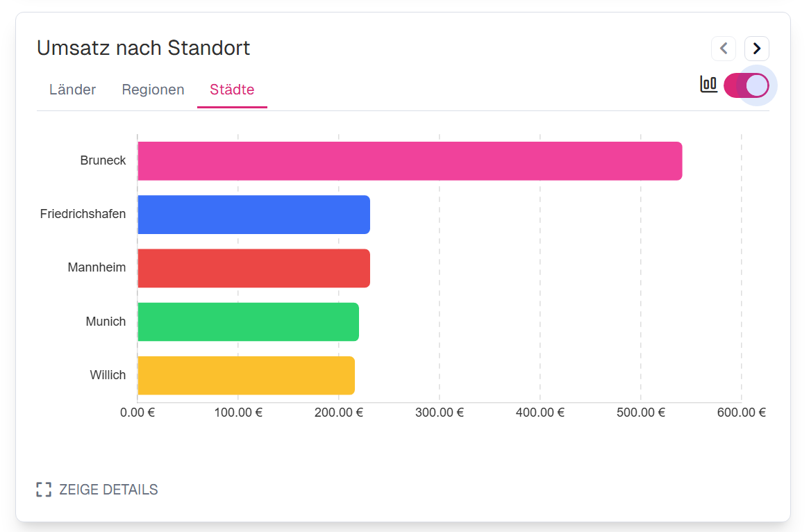Click the Munich axis label
This screenshot has width=809, height=532.
106,322
